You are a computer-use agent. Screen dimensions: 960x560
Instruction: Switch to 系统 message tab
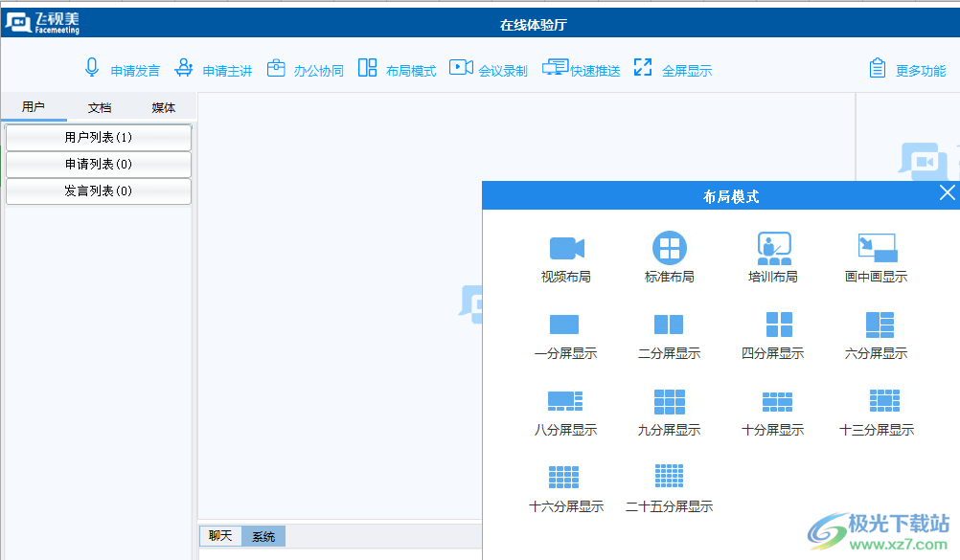pyautogui.click(x=263, y=537)
